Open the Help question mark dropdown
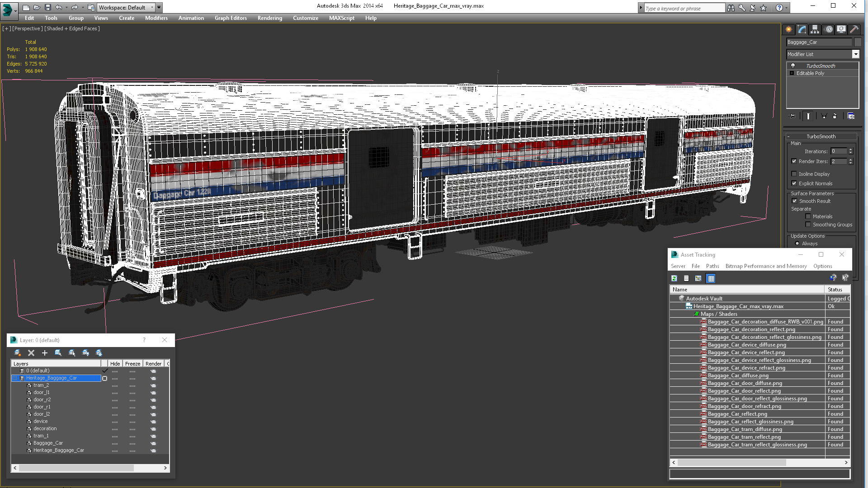The width and height of the screenshot is (868, 488). (786, 8)
